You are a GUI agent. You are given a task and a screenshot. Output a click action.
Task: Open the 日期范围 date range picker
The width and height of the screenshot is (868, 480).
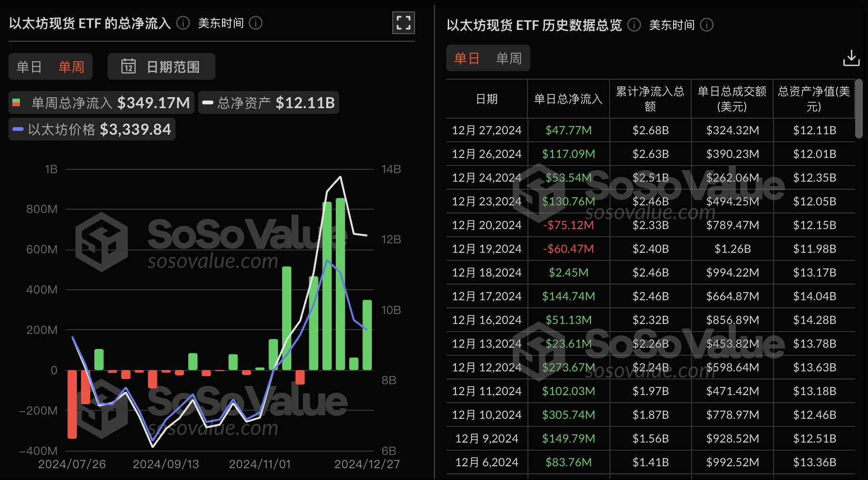coord(161,66)
